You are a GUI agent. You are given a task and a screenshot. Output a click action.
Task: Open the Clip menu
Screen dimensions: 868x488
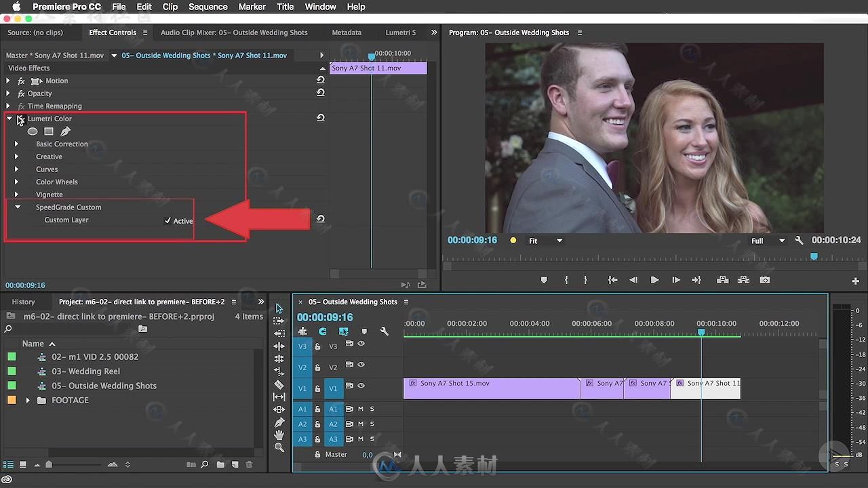(x=170, y=7)
